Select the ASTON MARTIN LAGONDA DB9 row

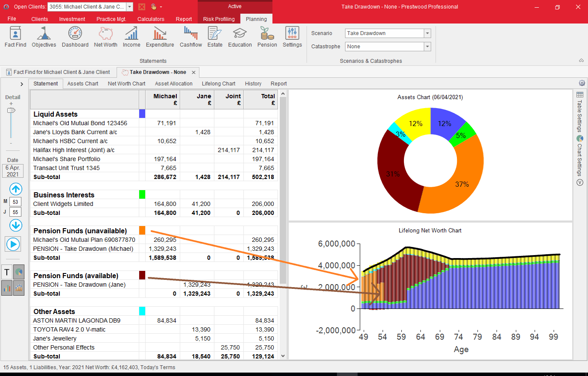point(154,320)
